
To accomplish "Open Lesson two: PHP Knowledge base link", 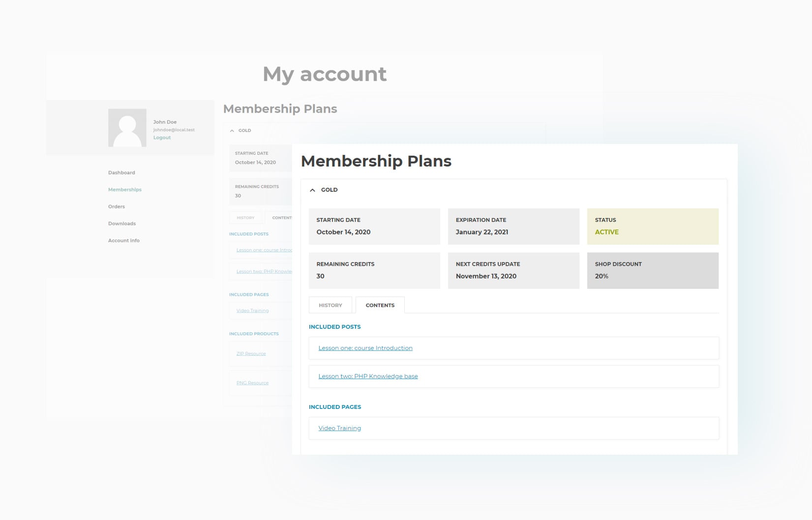I will tap(368, 376).
